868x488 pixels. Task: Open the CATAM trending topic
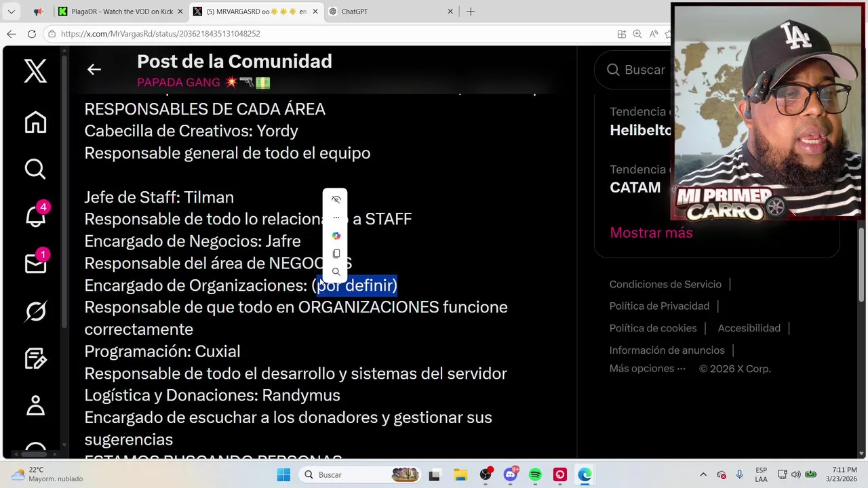coord(635,187)
